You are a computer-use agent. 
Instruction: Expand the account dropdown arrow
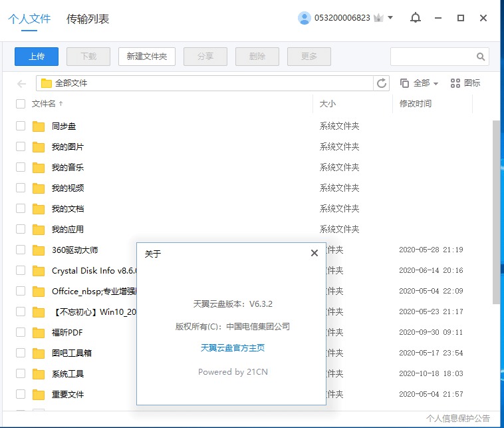(x=390, y=18)
